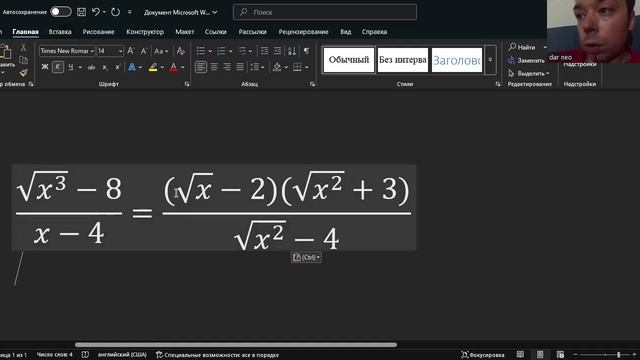Apply the yellow highlight color
Screen dimensions: 640x360
click(153, 67)
